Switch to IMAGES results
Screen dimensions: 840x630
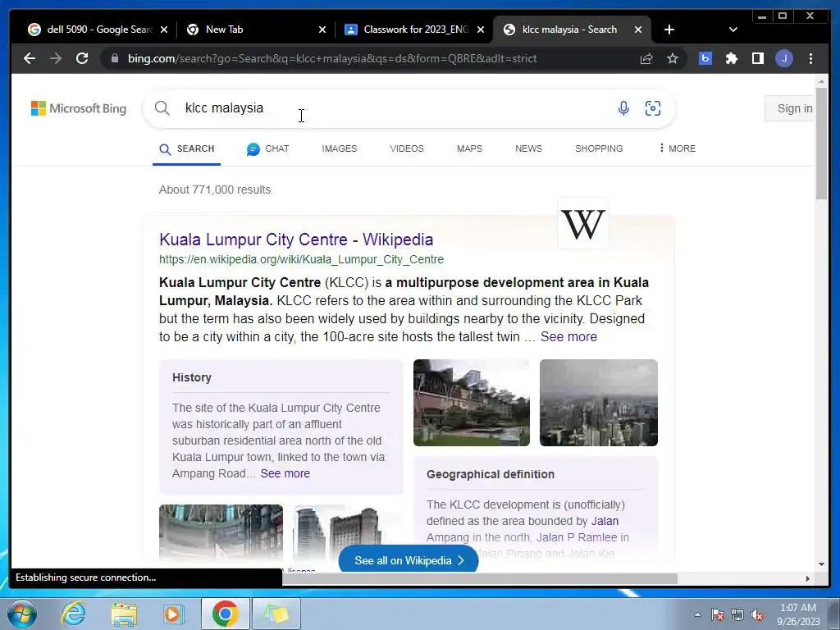[339, 149]
